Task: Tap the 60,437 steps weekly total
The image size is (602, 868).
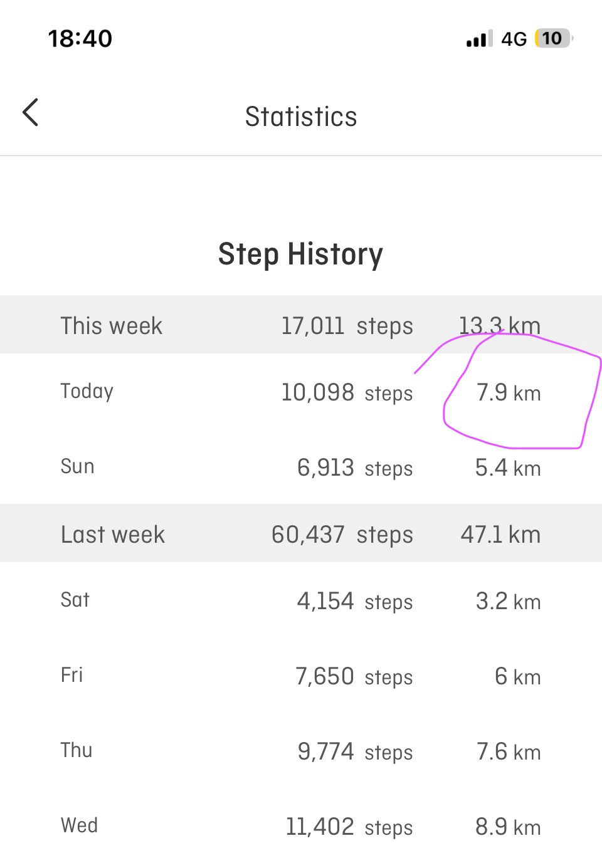Action: click(x=342, y=535)
